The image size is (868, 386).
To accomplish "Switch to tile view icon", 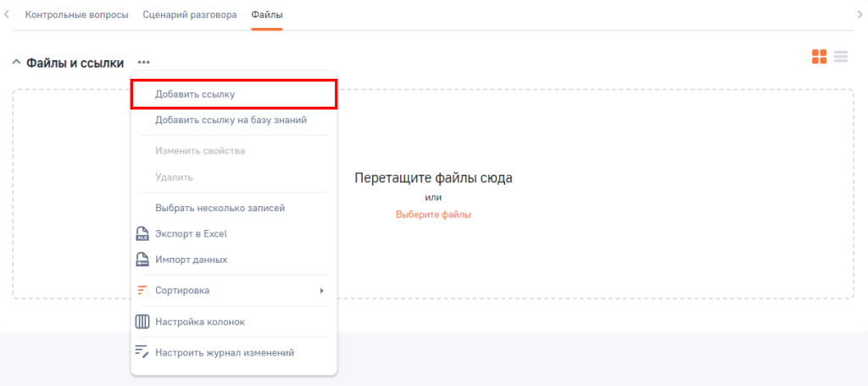I will 819,57.
